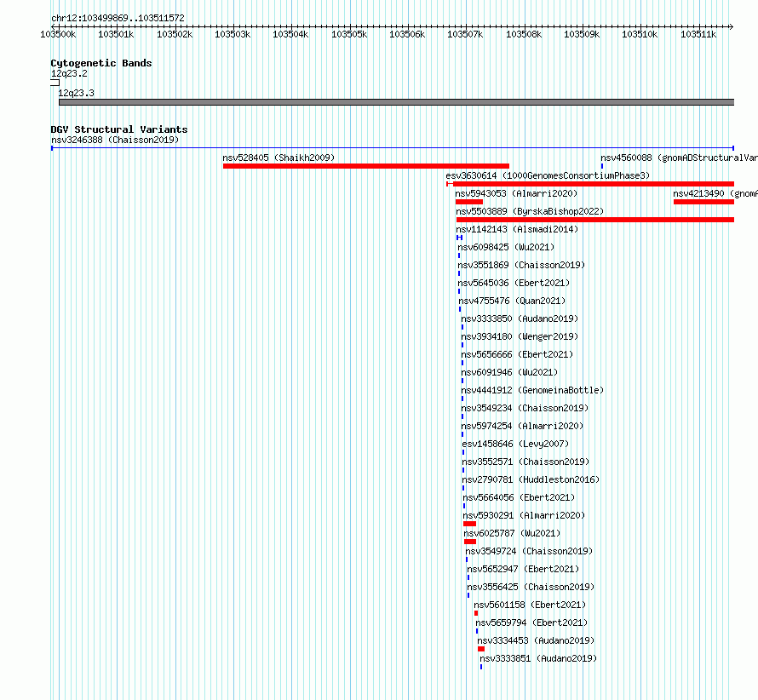
Task: Click the nsv3333850 (Audano2019) label
Action: (520, 318)
